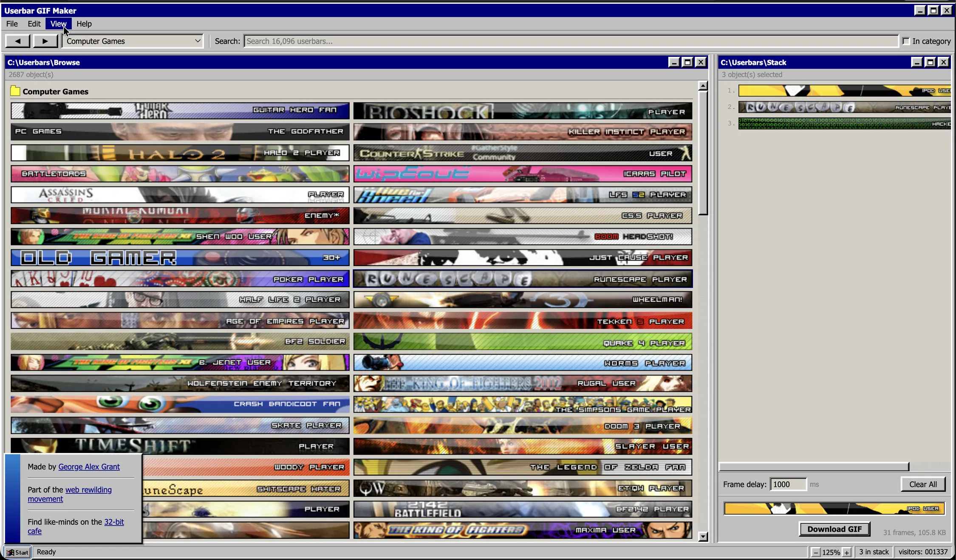Open the Edit menu
The height and width of the screenshot is (560, 956).
click(x=34, y=24)
